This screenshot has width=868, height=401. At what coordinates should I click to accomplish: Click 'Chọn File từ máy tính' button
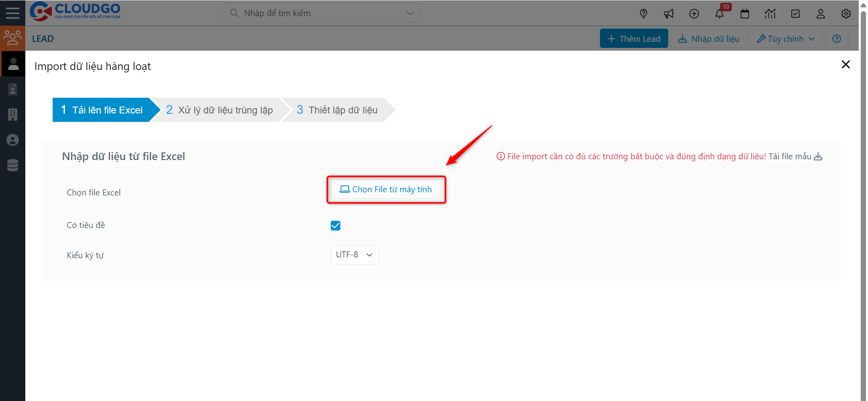386,189
